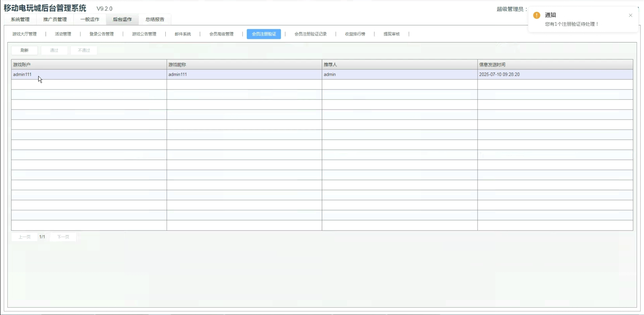The image size is (644, 315).
Task: Open the 收益排行榜 ranking page
Action: (355, 34)
